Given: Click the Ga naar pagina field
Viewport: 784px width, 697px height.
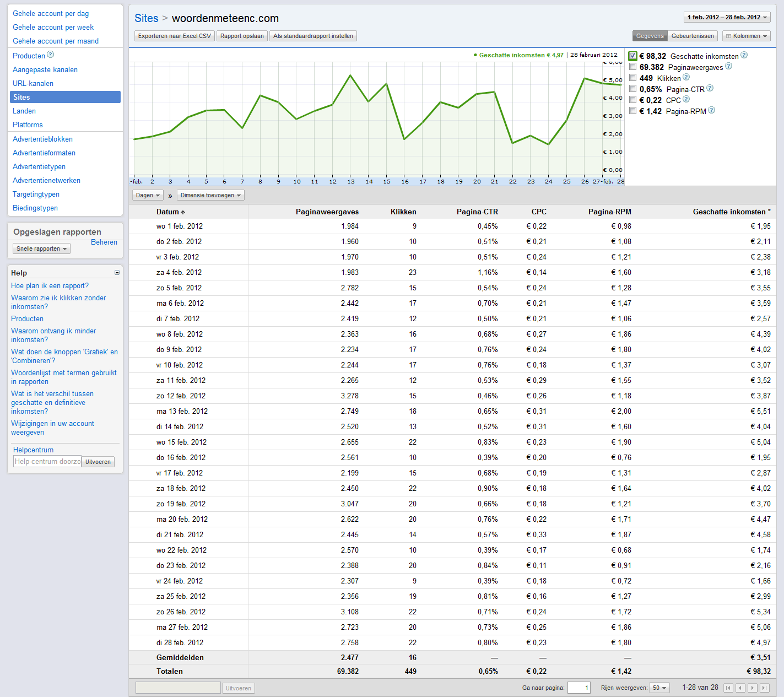Looking at the screenshot, I should click(x=579, y=688).
